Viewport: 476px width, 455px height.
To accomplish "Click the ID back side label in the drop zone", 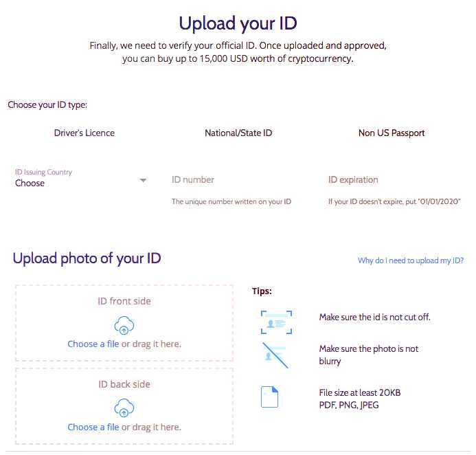I will tap(124, 384).
